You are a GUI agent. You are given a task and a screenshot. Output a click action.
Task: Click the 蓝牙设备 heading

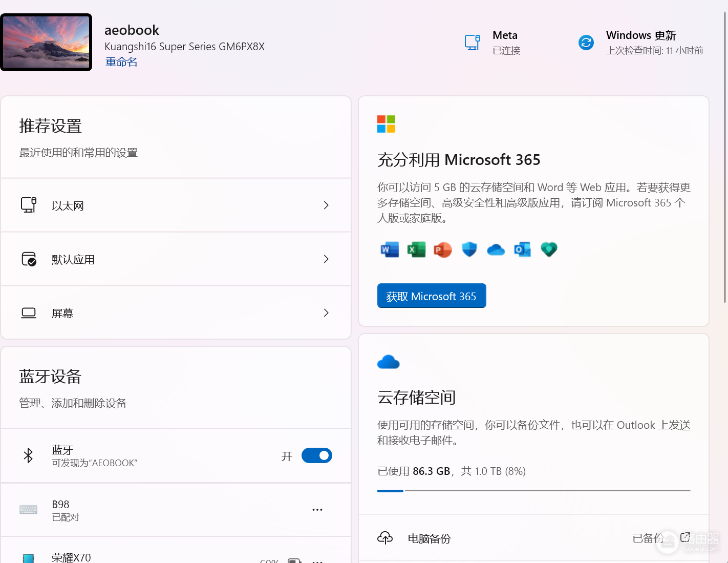coord(51,377)
